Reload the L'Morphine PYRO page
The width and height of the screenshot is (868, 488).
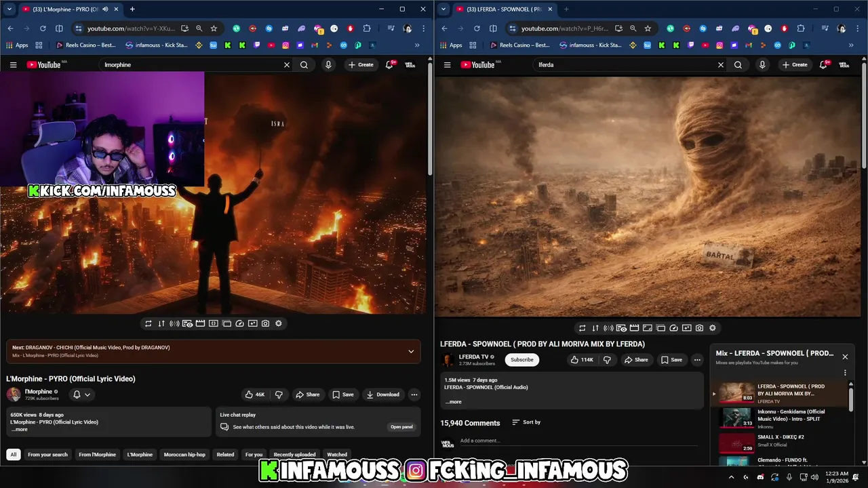pyautogui.click(x=43, y=28)
